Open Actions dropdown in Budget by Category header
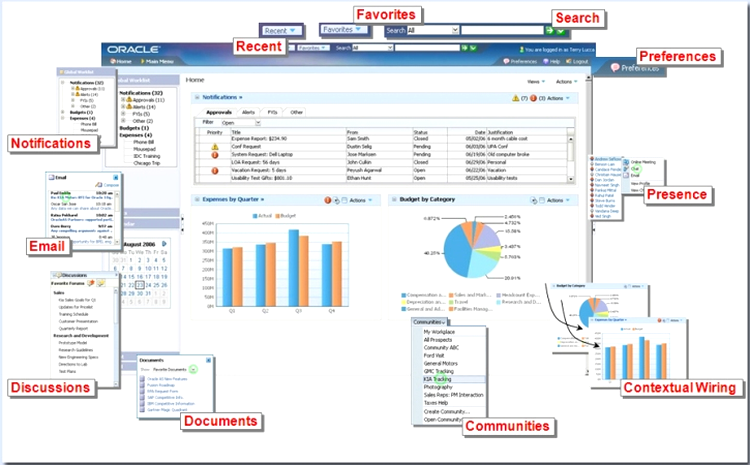This screenshot has height=465, width=750. (559, 200)
